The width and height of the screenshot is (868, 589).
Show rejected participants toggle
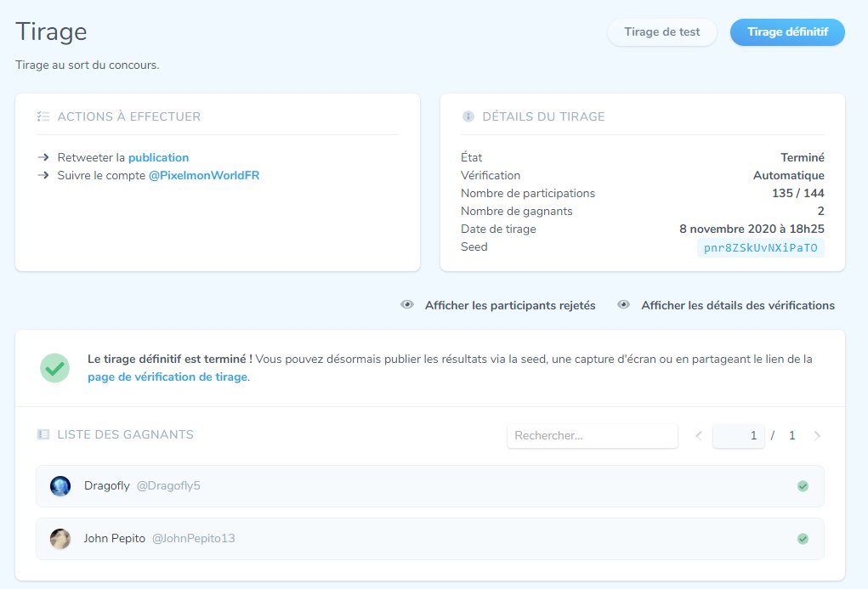tap(498, 305)
